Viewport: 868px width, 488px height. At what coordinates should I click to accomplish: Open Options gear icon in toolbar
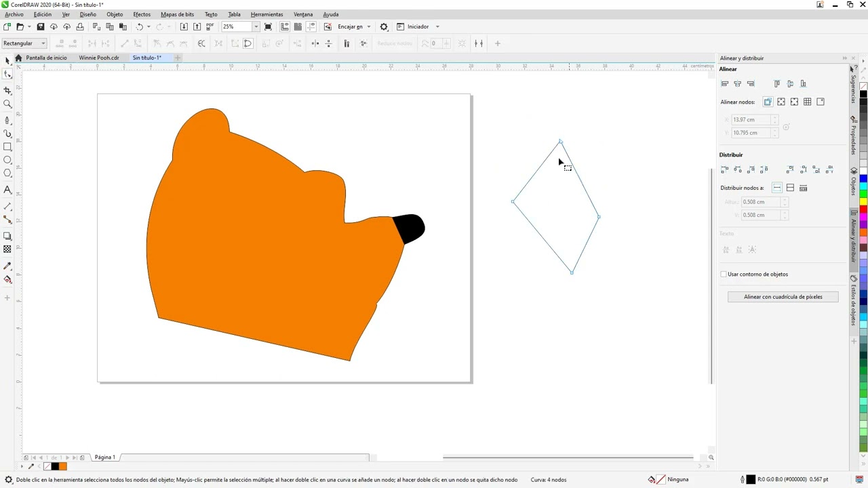(384, 26)
